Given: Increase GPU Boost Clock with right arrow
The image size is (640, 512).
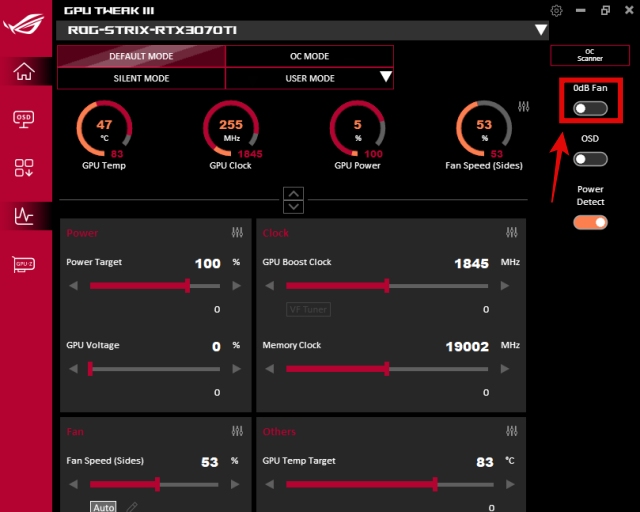Looking at the screenshot, I should point(505,285).
